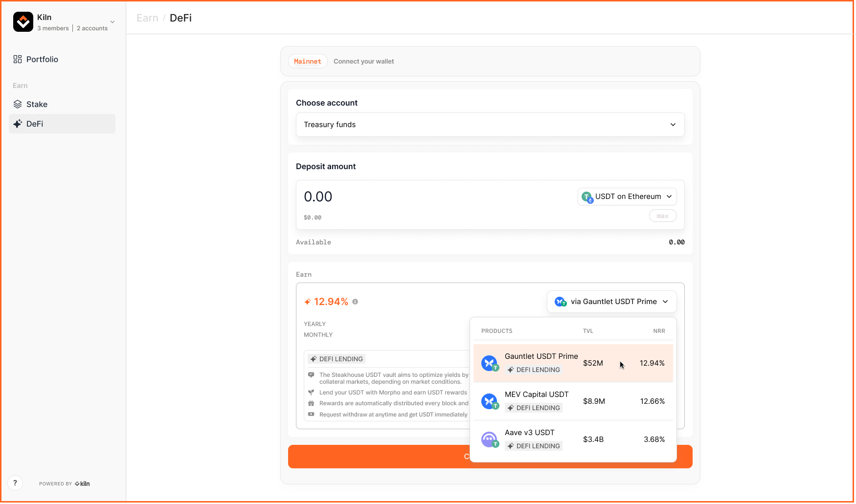Viewport: 856px width, 504px height.
Task: Click the gift icon beside Rewards distributed
Action: (x=311, y=403)
